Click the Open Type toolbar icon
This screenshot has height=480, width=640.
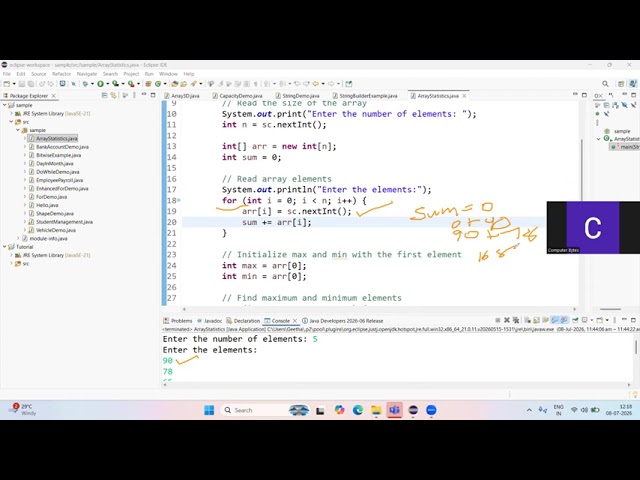(x=175, y=84)
